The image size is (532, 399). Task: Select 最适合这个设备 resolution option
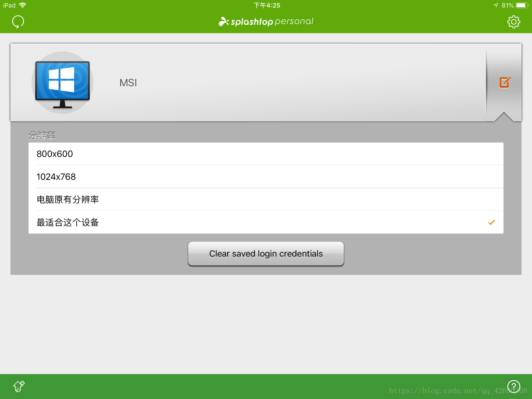(266, 223)
